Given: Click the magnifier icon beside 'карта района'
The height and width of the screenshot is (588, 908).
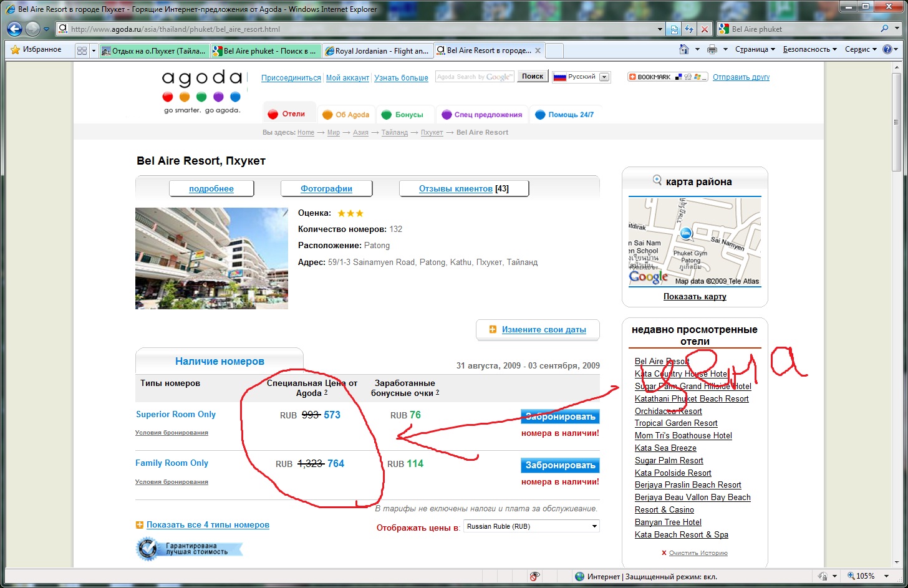Looking at the screenshot, I should pyautogui.click(x=657, y=180).
